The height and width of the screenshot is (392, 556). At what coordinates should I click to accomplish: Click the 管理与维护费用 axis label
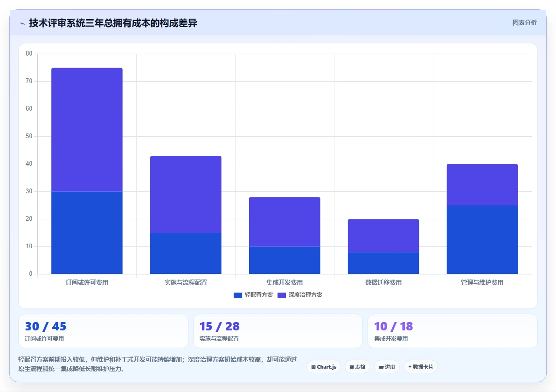coord(482,283)
